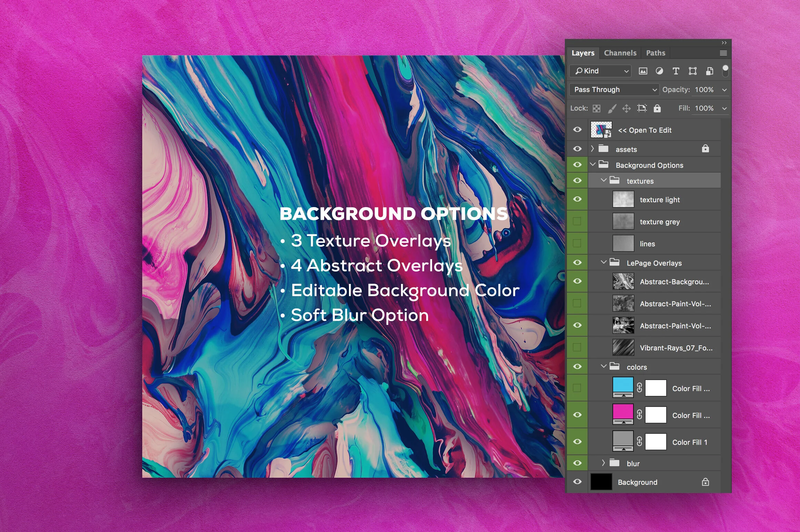Filter for shape layers

click(x=693, y=71)
